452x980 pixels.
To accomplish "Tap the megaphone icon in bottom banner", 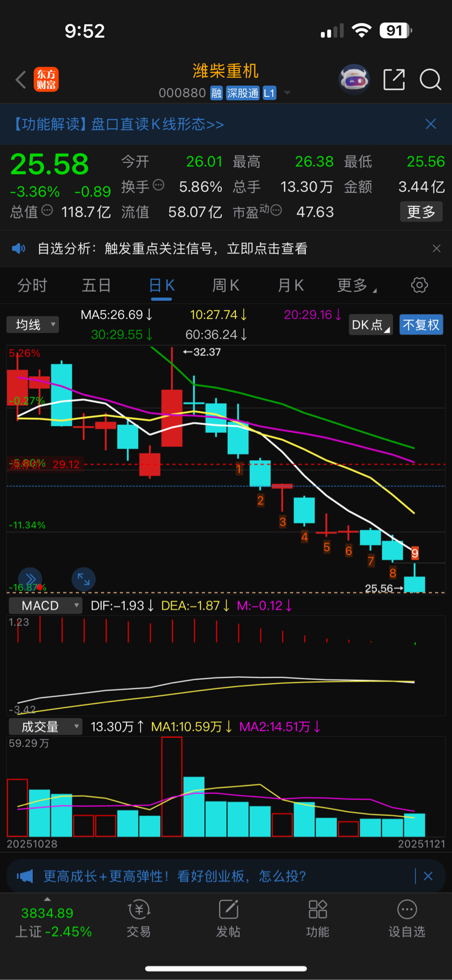I will 25,876.
